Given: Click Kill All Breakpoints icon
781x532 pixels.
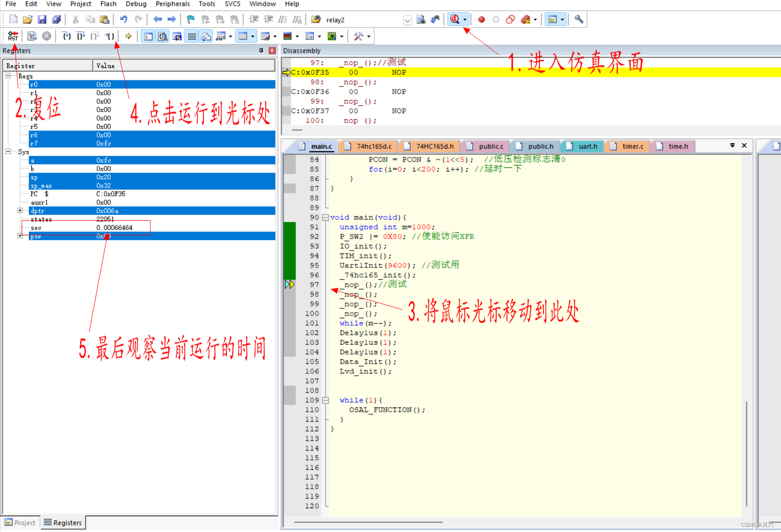Looking at the screenshot, I should [525, 19].
